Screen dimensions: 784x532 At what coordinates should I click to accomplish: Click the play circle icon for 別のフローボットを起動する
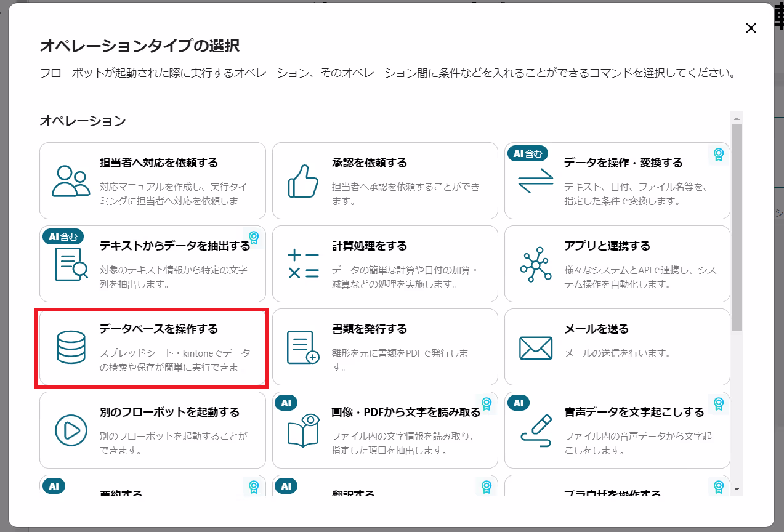(x=71, y=430)
